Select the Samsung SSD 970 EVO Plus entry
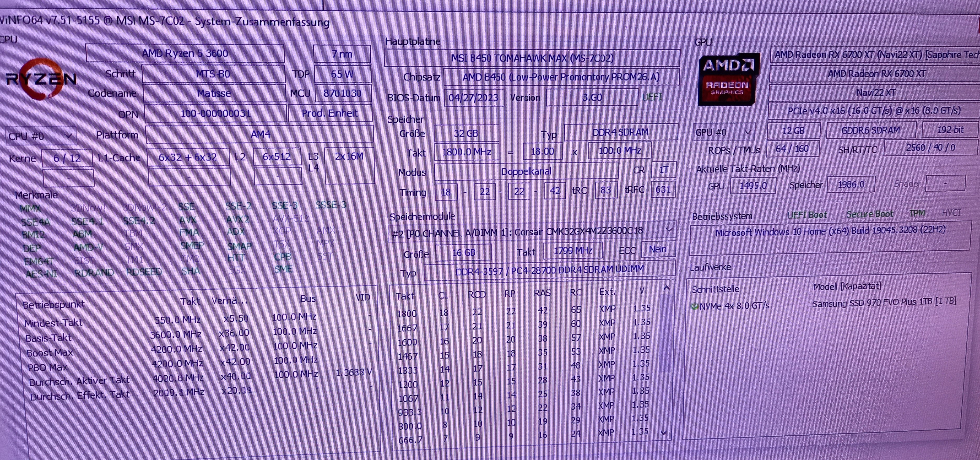 tap(884, 303)
